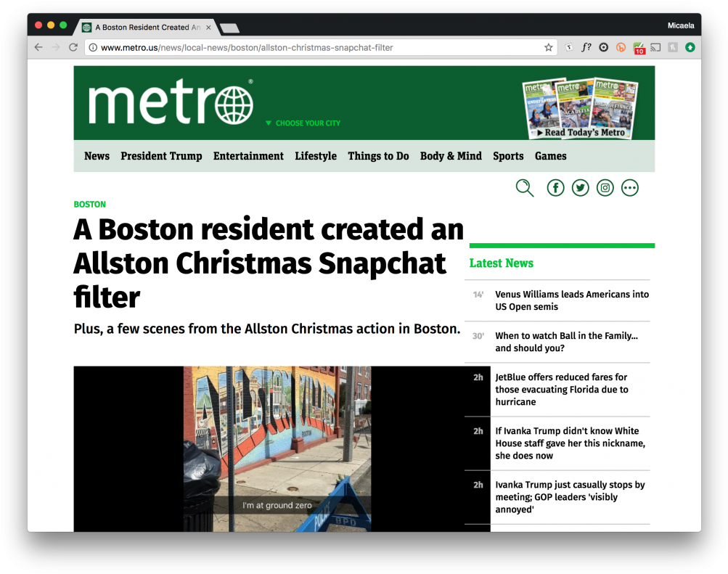
Task: Click the Micaela profile button
Action: coord(681,25)
